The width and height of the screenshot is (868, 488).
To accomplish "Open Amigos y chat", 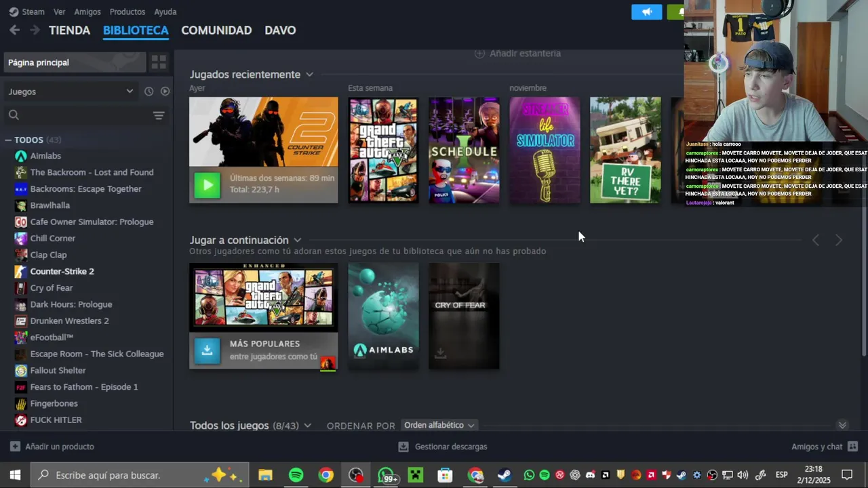I will pyautogui.click(x=825, y=447).
